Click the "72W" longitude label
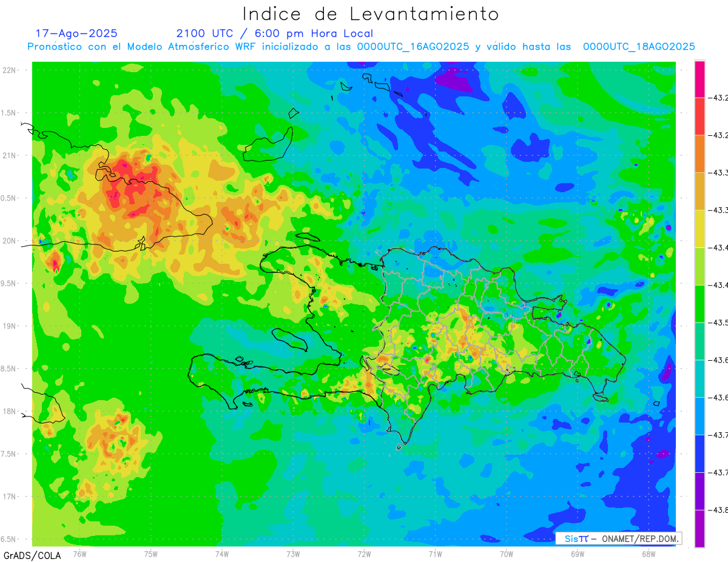 [364, 554]
